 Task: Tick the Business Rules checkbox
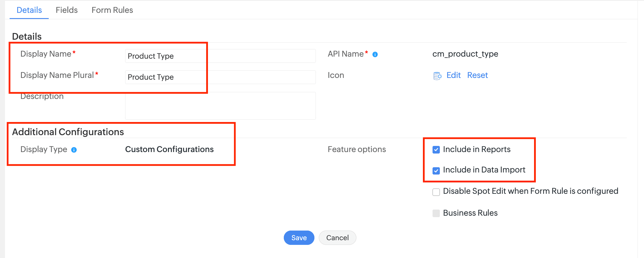point(436,213)
